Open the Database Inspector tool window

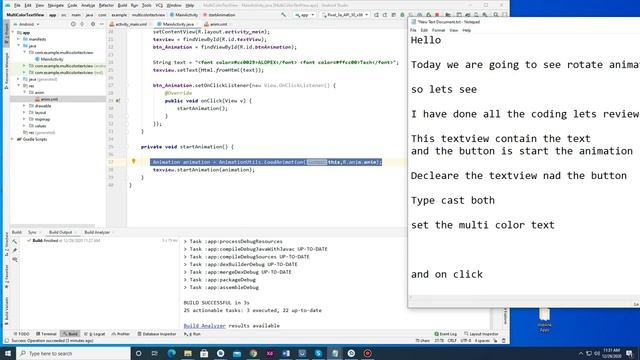point(157,334)
